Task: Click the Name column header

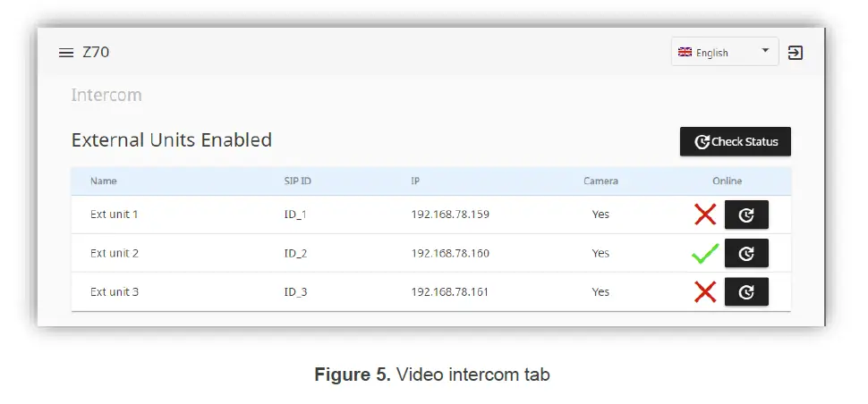Action: [x=104, y=181]
